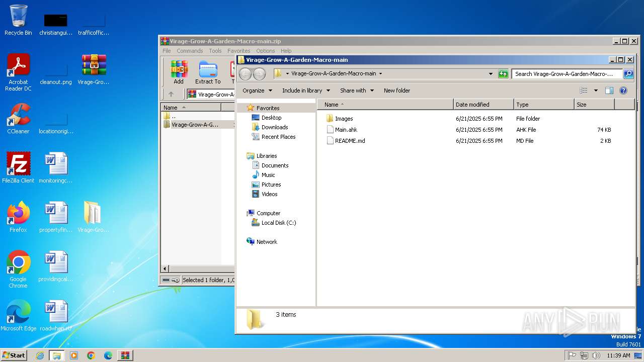The image size is (644, 362).
Task: Click the Action Center flag tray icon
Action: pyautogui.click(x=572, y=355)
